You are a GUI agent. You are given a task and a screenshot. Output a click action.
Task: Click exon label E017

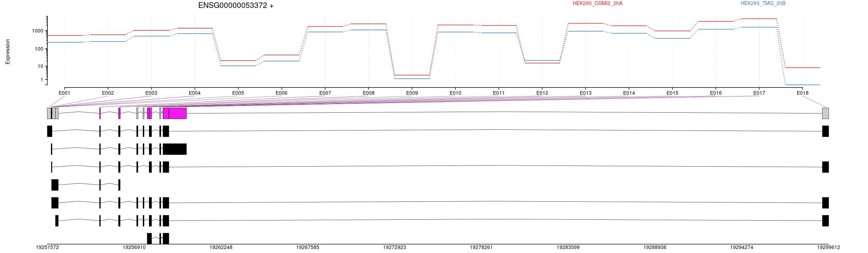click(x=759, y=93)
